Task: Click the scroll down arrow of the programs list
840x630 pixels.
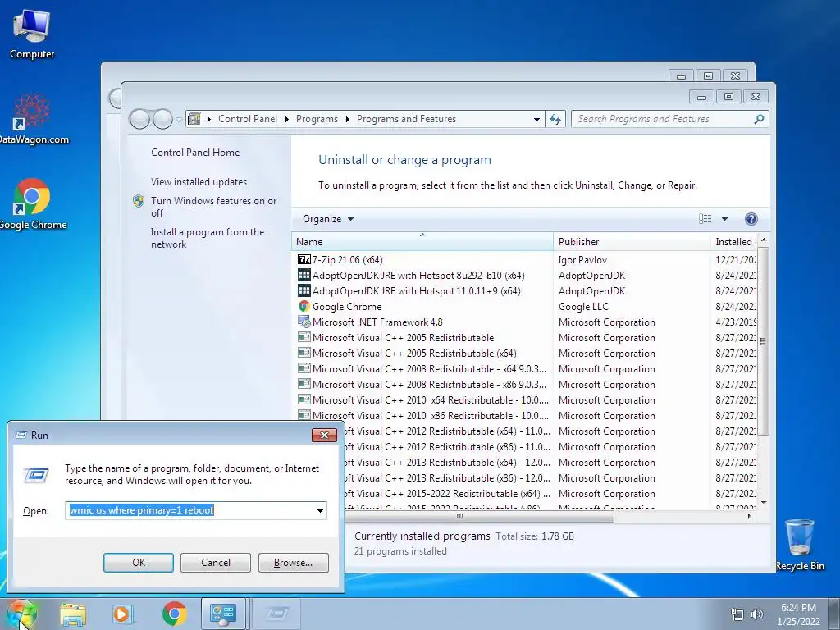Action: 764,503
